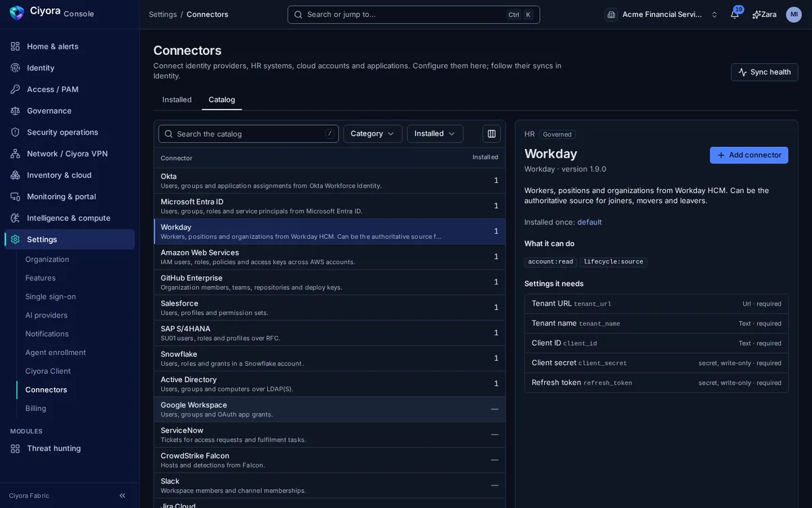Toggle the column layout icon button
The width and height of the screenshot is (812, 508).
(x=492, y=133)
